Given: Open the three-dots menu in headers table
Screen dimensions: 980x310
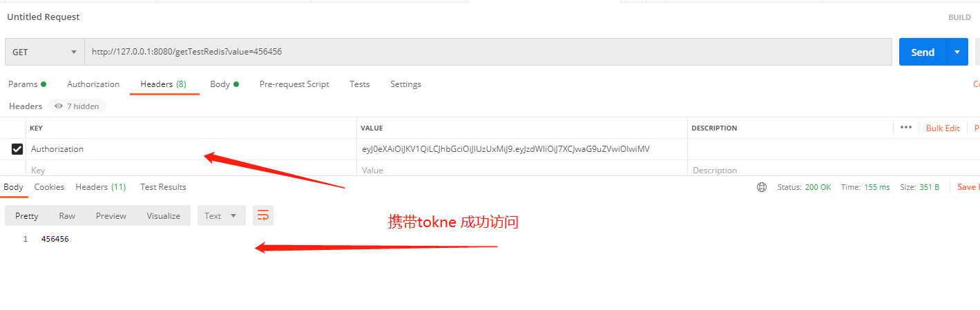Looking at the screenshot, I should point(906,128).
